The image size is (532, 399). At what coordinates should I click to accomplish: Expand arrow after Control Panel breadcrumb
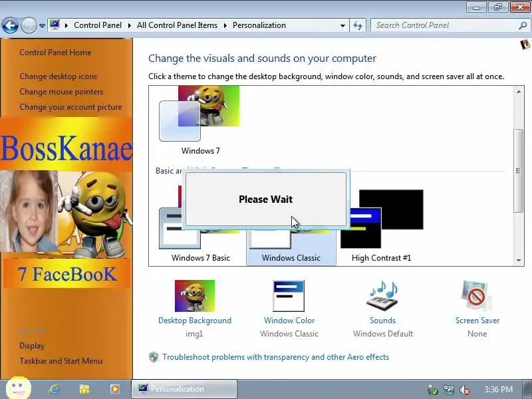coord(129,25)
